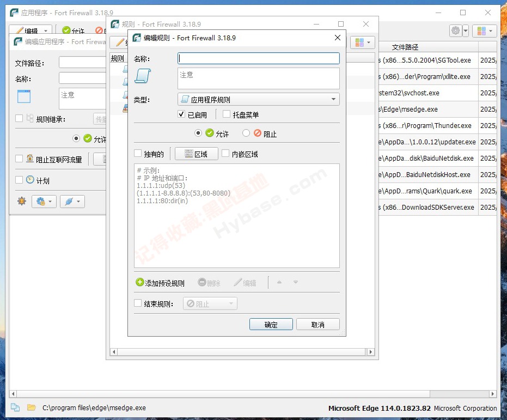
Task: Click the disabled 删除 button
Action: [x=209, y=283]
